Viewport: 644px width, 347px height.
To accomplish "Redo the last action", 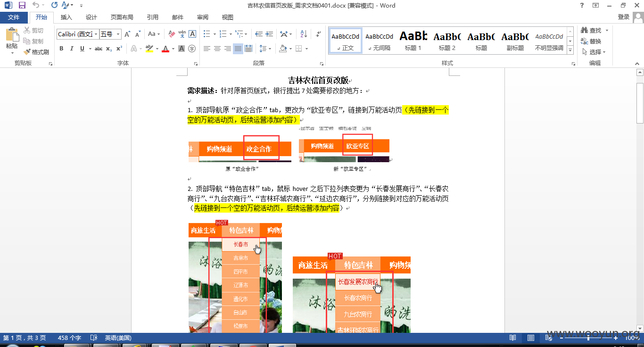I will [54, 5].
